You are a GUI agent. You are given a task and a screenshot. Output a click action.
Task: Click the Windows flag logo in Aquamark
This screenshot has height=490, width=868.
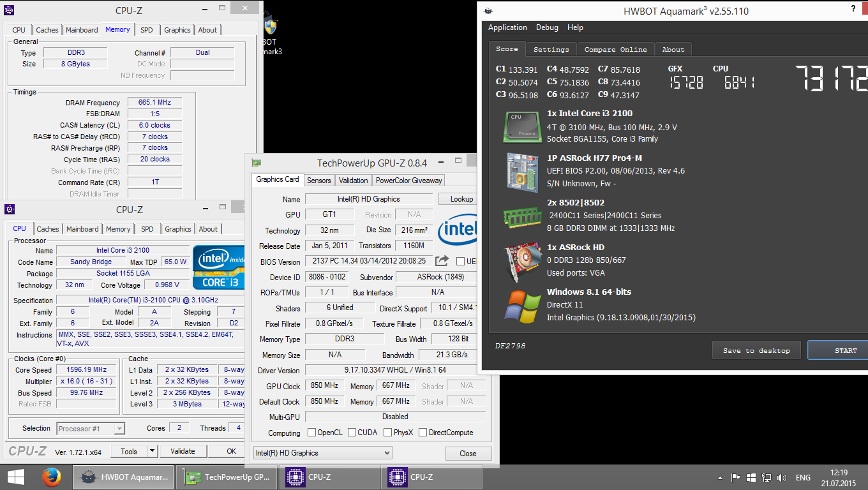coord(522,306)
